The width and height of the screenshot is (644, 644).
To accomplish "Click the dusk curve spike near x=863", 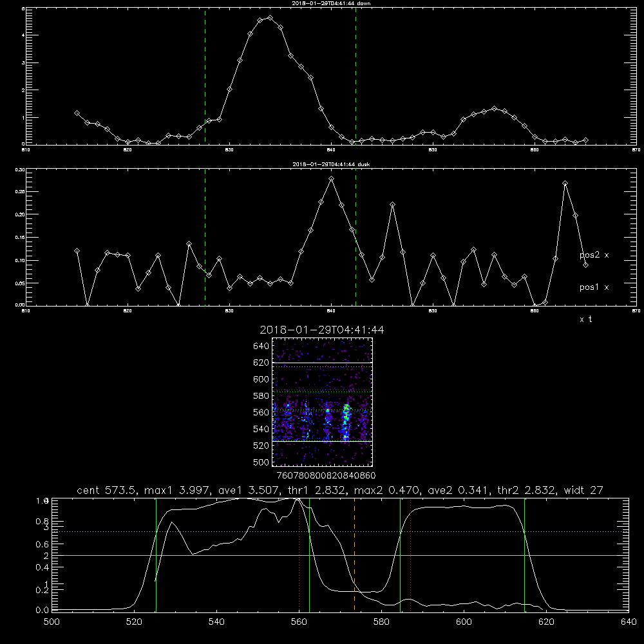I will [565, 183].
